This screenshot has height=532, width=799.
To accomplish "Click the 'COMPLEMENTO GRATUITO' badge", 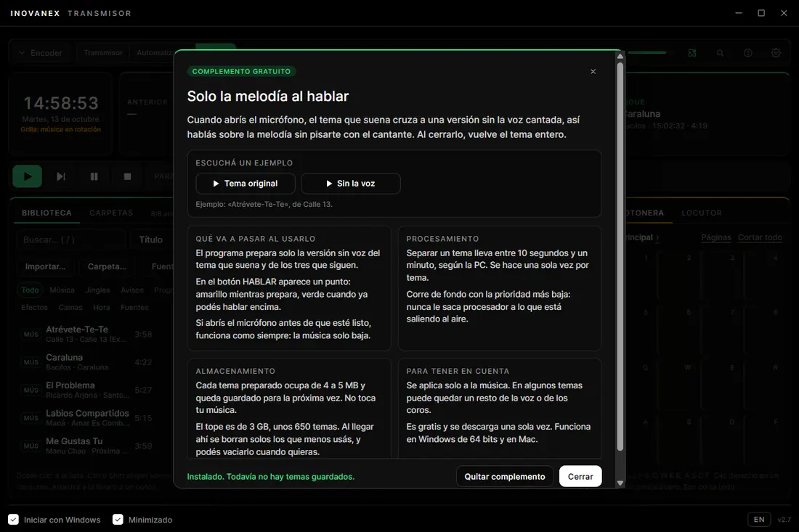I will tap(242, 71).
